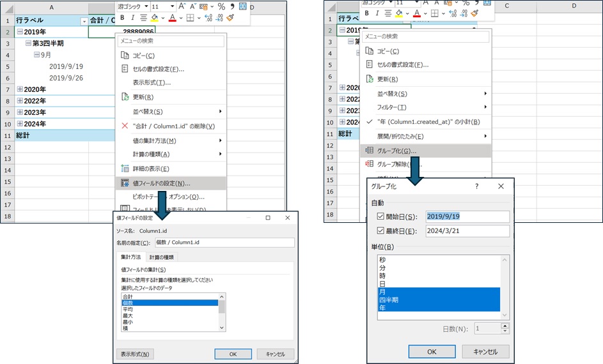Click the 値フィールドの設定 icon in context menu
Viewport: 603px width, 364px height.
pos(125,183)
